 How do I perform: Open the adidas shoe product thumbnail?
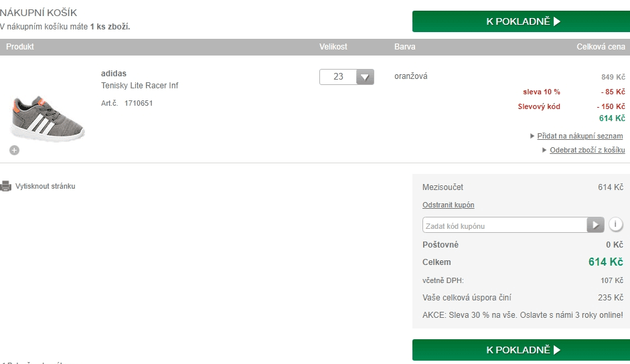tap(47, 118)
